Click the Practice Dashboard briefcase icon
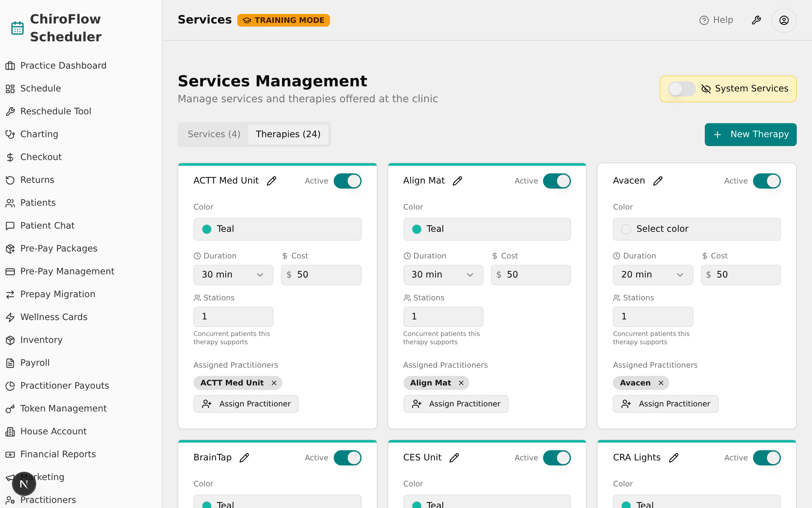Screen dimensions: 812x508 pyautogui.click(x=10, y=65)
